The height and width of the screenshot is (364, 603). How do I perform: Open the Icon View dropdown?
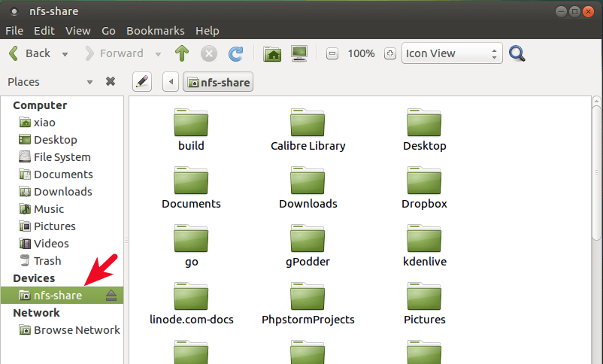click(x=452, y=53)
